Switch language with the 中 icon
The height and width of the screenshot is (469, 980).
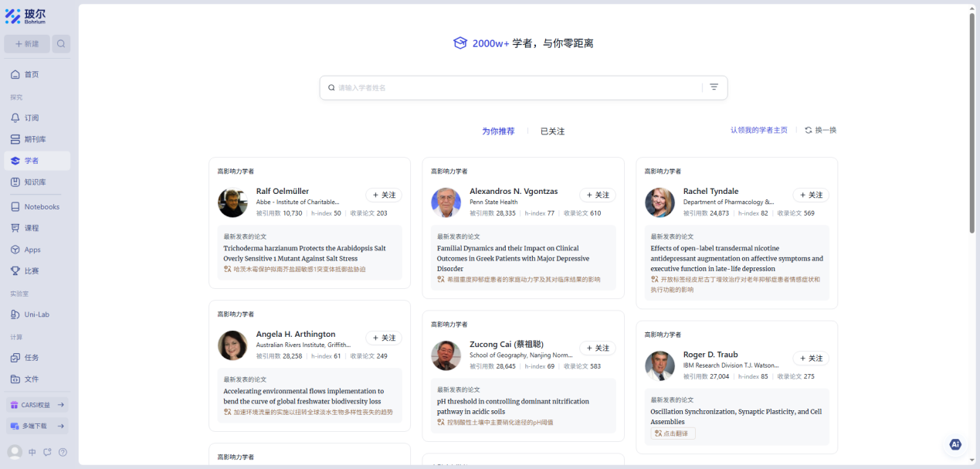(32, 452)
